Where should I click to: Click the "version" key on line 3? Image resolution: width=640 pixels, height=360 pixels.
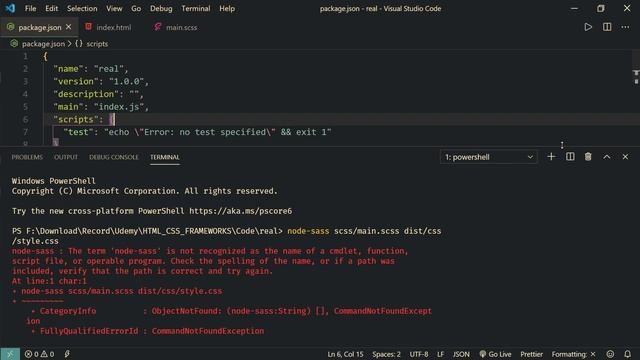click(76, 81)
